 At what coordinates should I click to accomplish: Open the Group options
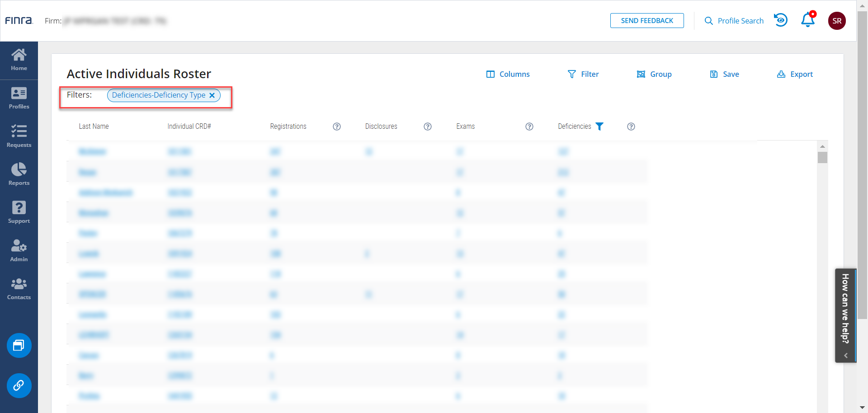[654, 74]
